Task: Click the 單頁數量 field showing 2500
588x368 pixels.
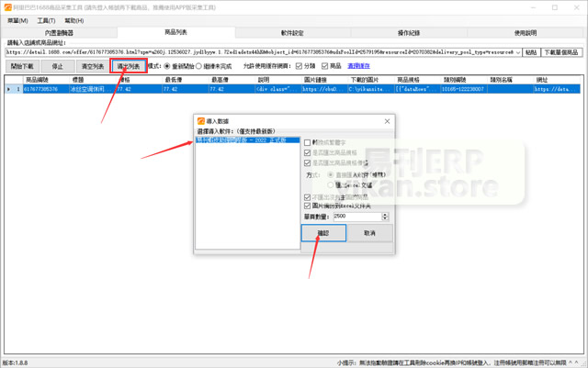Action: tap(358, 216)
